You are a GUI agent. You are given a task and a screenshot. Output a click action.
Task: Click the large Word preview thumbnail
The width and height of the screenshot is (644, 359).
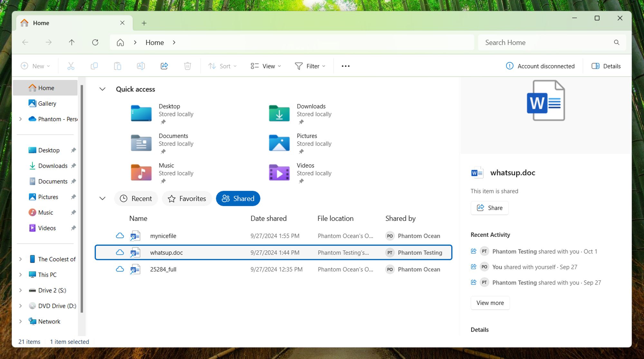point(546,101)
